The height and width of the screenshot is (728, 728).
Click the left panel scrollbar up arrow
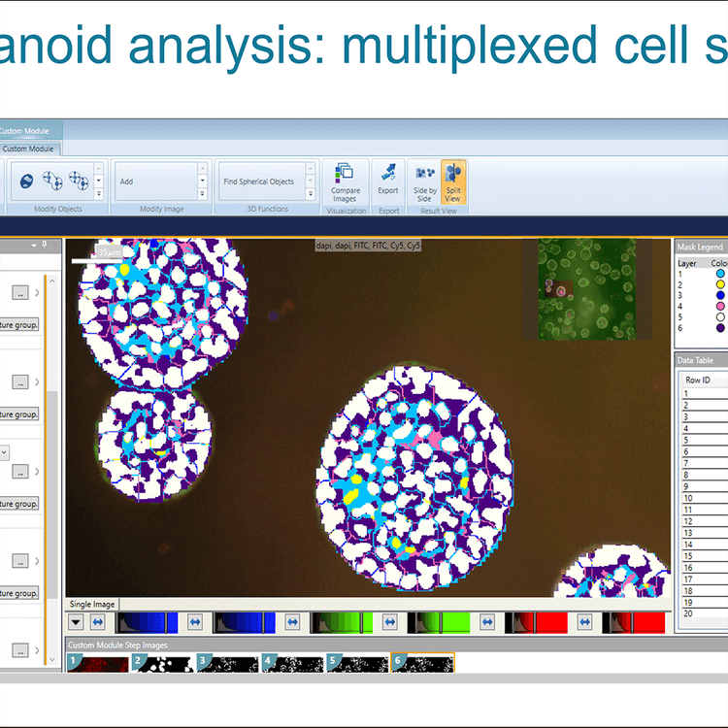pyautogui.click(x=52, y=281)
